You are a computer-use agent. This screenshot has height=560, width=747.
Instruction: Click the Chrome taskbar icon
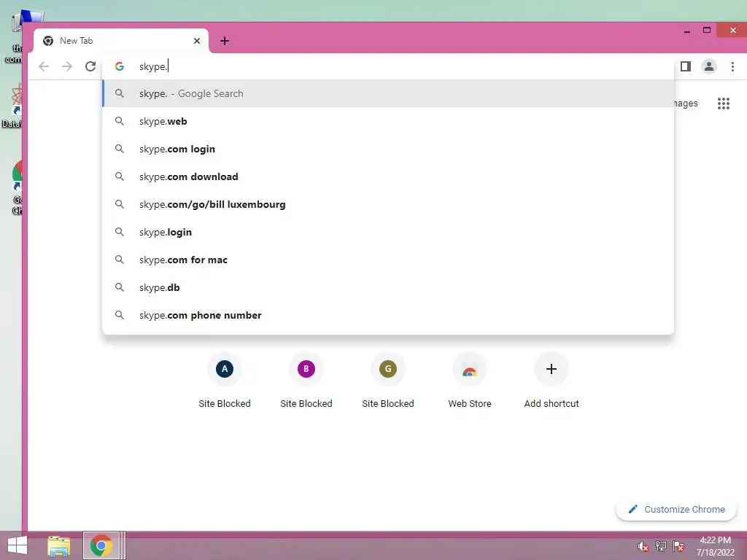click(x=101, y=545)
